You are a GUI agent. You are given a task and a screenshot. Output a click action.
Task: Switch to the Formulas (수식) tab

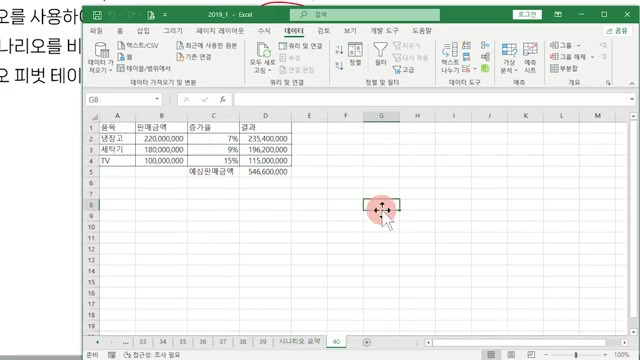264,31
